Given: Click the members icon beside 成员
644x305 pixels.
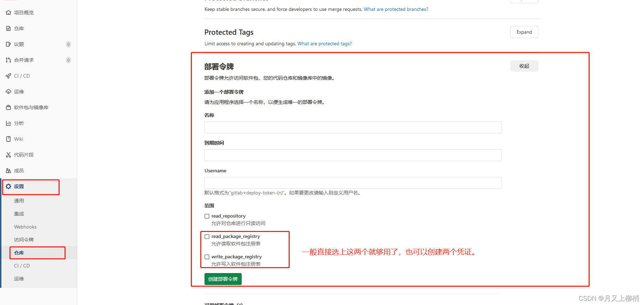Looking at the screenshot, I should click(8, 171).
